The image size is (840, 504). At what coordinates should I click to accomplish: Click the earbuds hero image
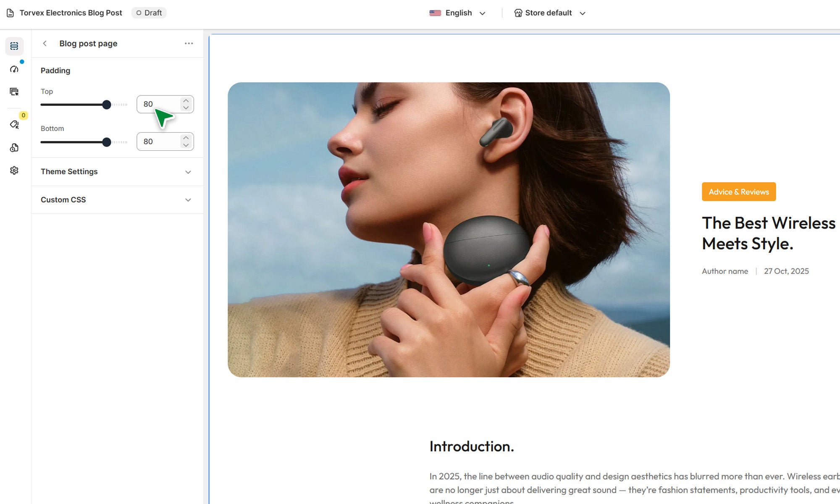[449, 230]
